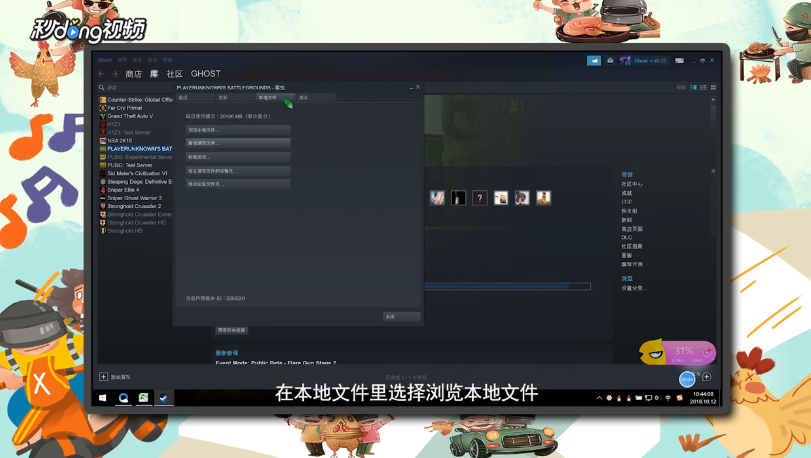Show hidden tray icons chevron
Screen dimensions: 811x458
[599, 398]
